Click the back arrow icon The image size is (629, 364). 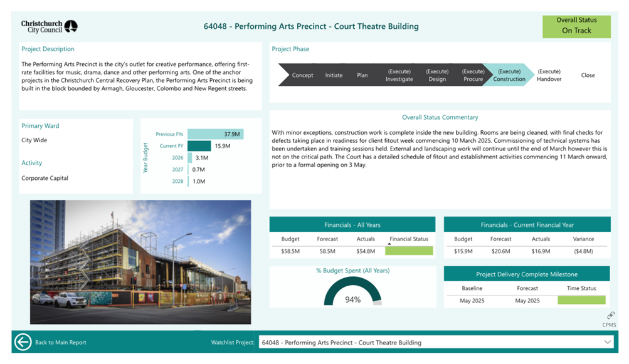23,342
